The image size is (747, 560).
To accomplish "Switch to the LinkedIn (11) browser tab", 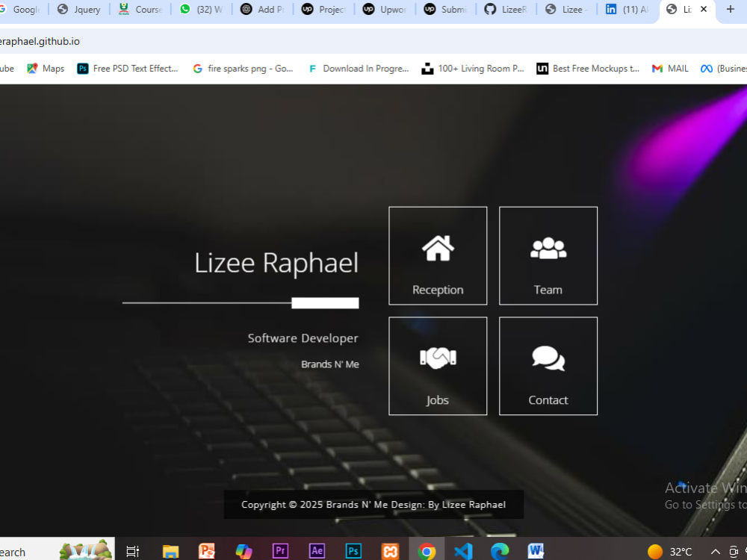I will [x=628, y=10].
